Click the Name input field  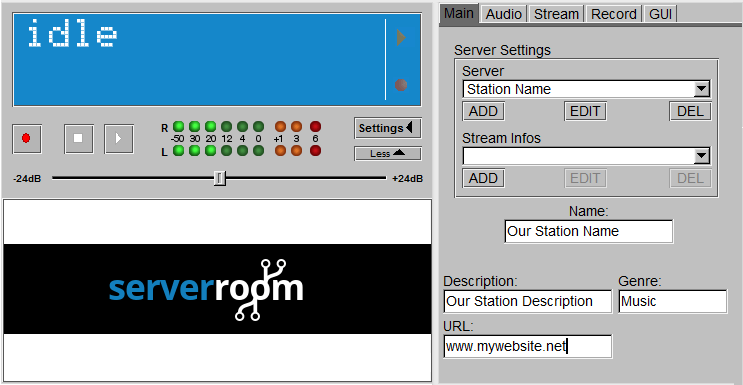click(589, 231)
